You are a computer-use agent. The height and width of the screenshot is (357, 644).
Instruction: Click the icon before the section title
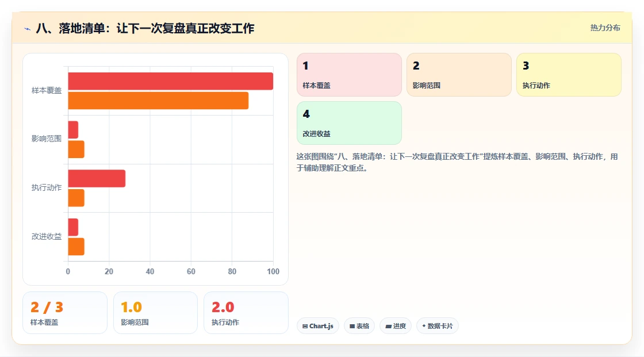(x=28, y=29)
